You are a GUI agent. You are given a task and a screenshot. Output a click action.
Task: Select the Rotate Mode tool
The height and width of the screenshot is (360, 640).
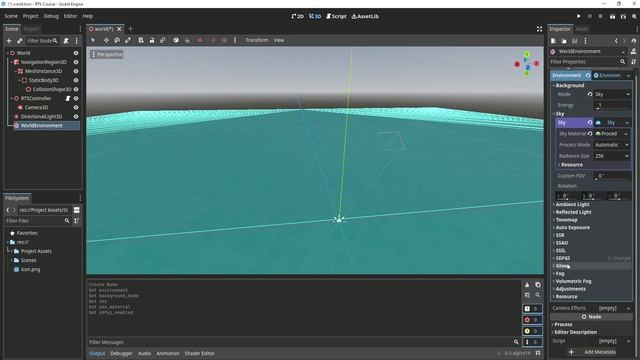click(117, 40)
